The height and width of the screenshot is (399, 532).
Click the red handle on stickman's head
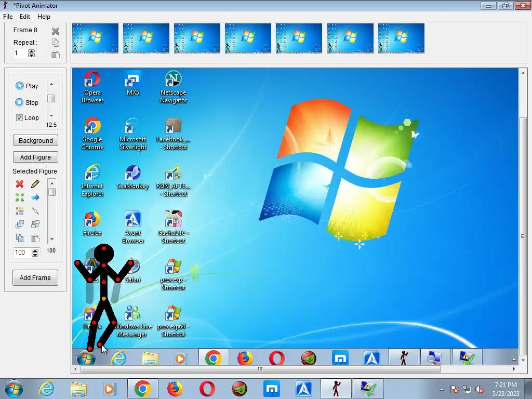tap(103, 249)
